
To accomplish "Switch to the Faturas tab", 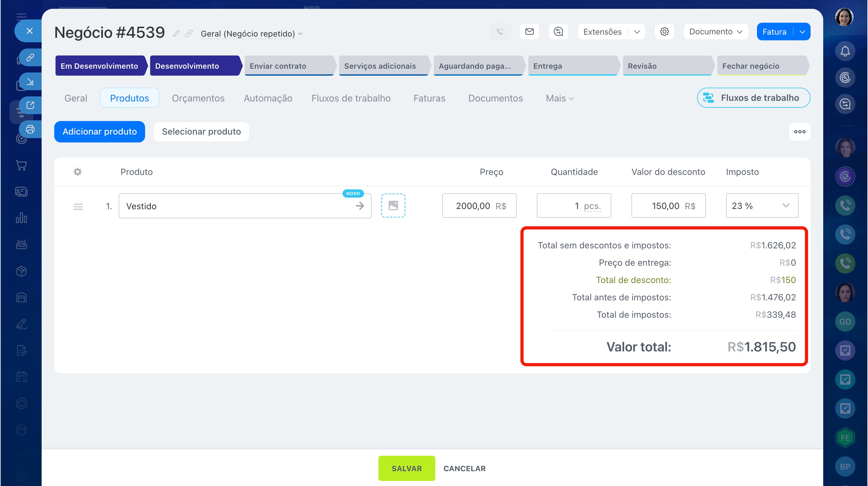I will tap(429, 98).
